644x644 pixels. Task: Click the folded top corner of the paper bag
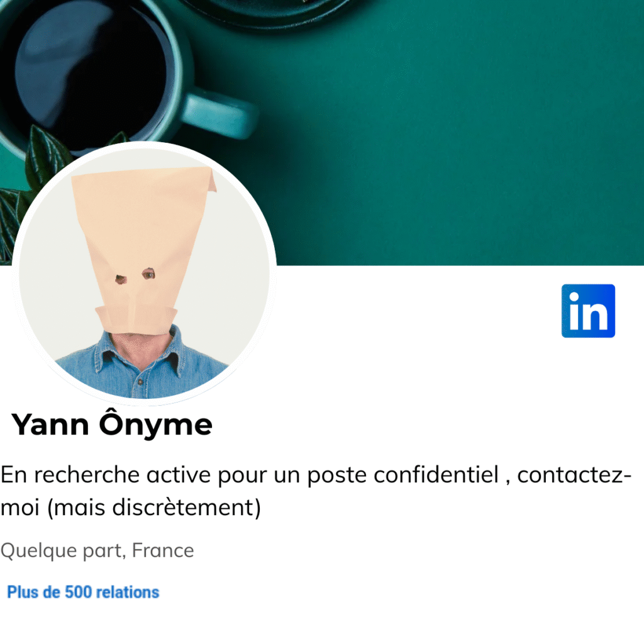[x=208, y=181]
